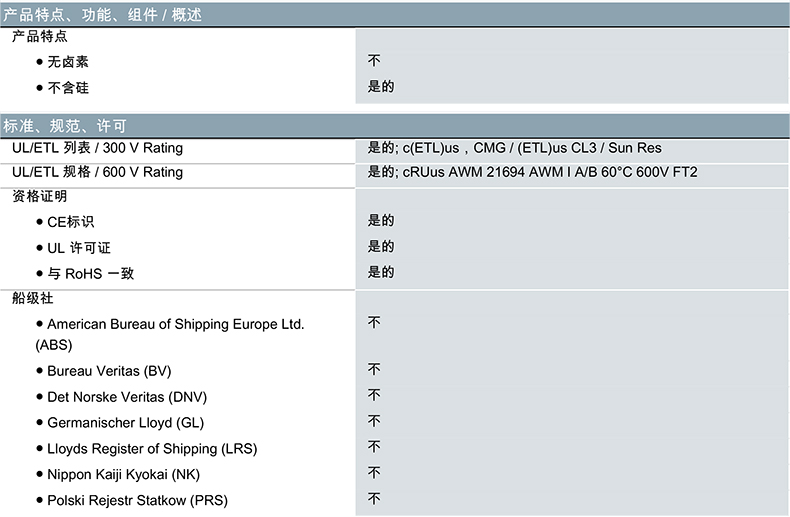Click American Bureau of Shipping Europe Ltd. entry
Viewport: 790px width, 517px height.
[x=175, y=324]
